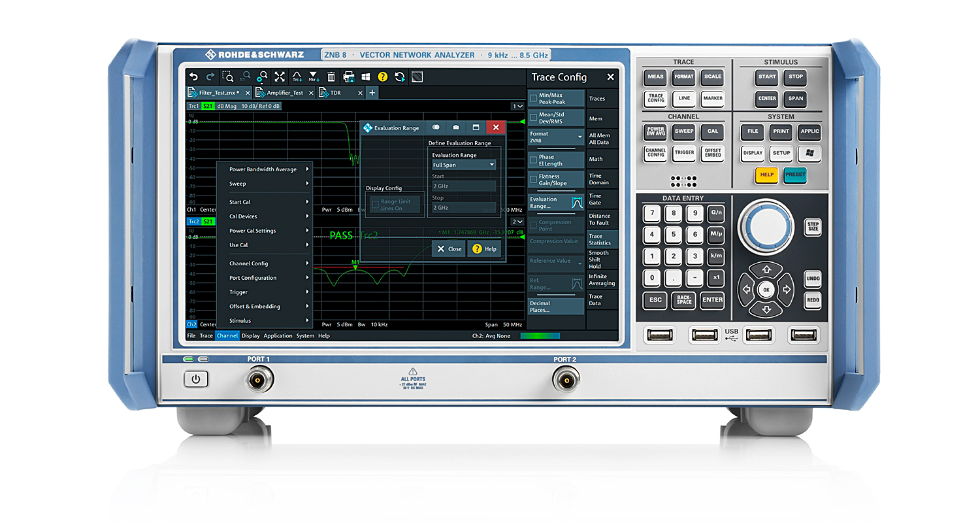Click the printer icon in toolbar
Image resolution: width=980 pixels, height=523 pixels.
pos(349,76)
